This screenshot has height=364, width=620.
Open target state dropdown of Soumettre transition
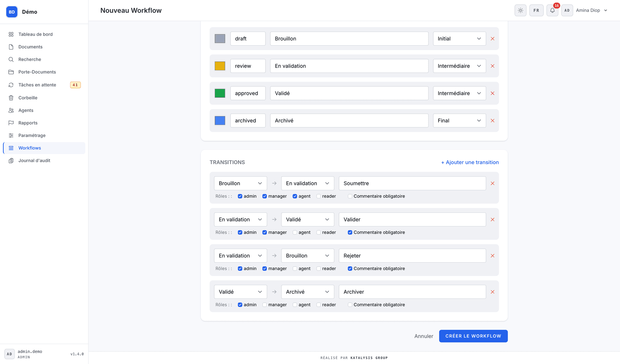click(x=307, y=183)
